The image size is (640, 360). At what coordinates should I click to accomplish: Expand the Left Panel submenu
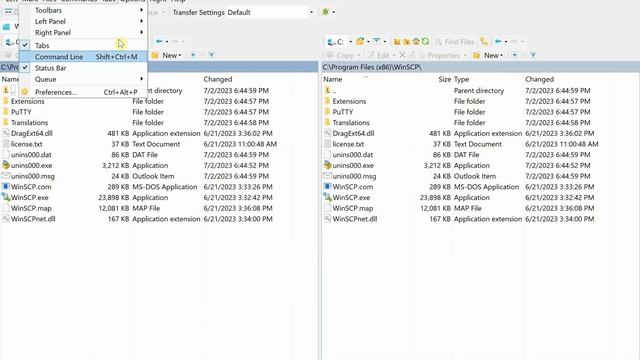[x=83, y=21]
